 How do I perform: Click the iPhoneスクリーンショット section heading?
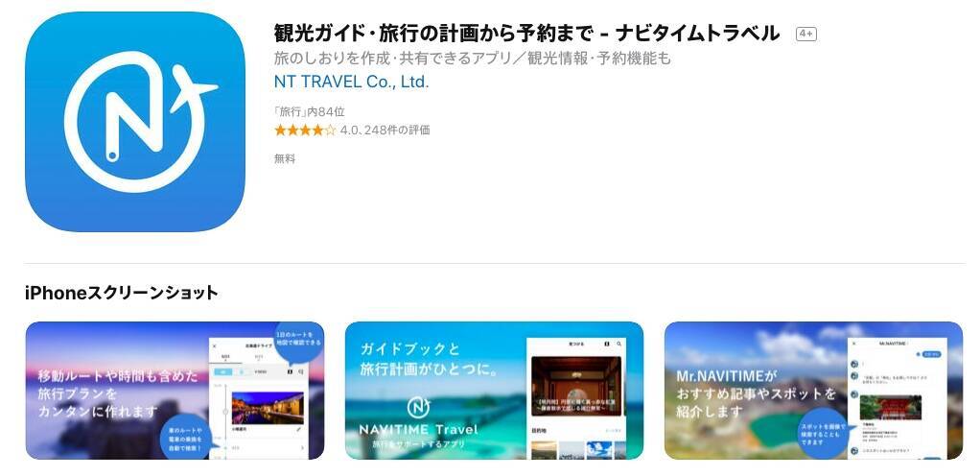point(122,293)
